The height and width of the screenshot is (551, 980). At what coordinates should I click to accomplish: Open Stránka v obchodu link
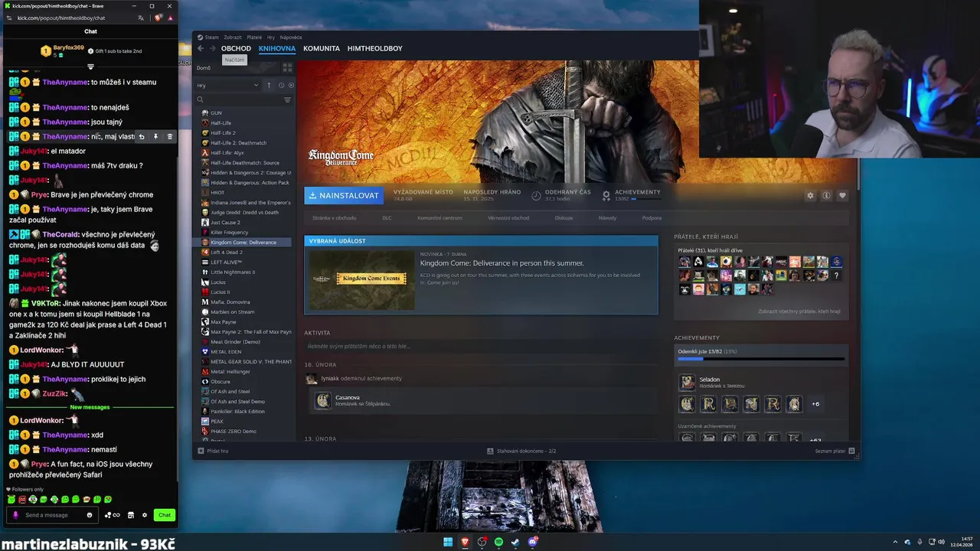pyautogui.click(x=335, y=218)
